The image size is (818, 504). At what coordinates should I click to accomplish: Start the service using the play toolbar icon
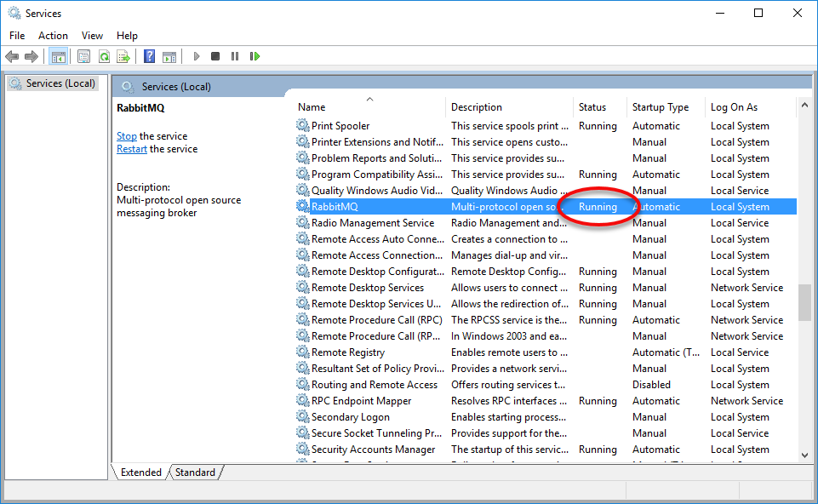pos(196,56)
